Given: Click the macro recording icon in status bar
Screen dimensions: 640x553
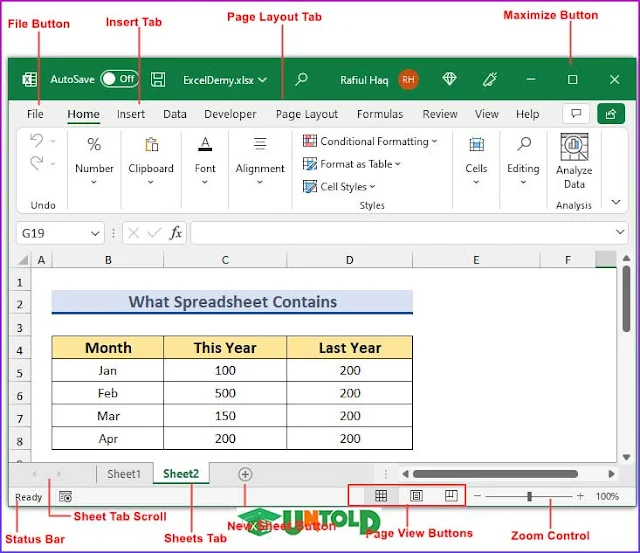Looking at the screenshot, I should click(x=65, y=496).
